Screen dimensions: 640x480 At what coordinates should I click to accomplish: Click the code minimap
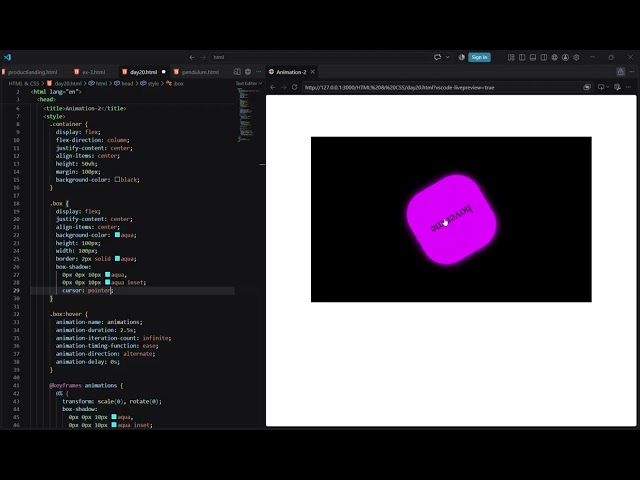[246, 115]
